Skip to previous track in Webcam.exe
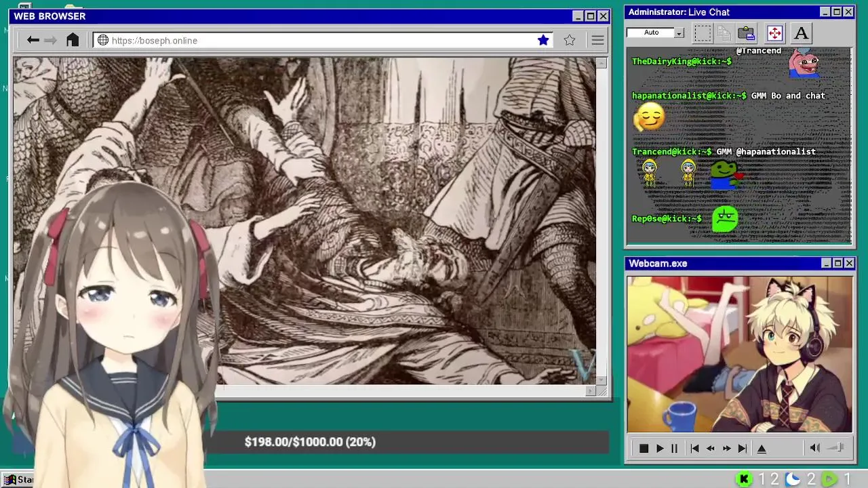The height and width of the screenshot is (488, 868). click(x=694, y=448)
